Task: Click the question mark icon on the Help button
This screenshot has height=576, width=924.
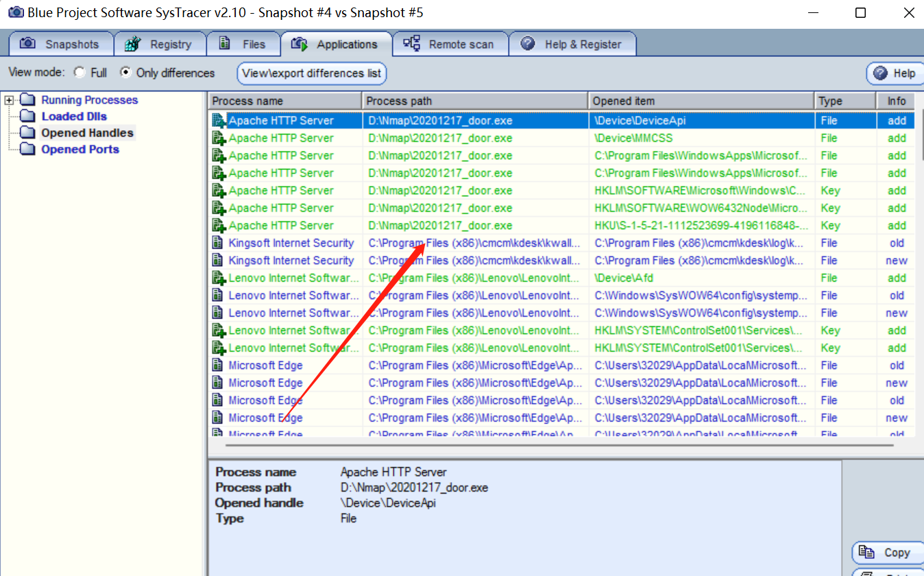Action: coord(880,73)
